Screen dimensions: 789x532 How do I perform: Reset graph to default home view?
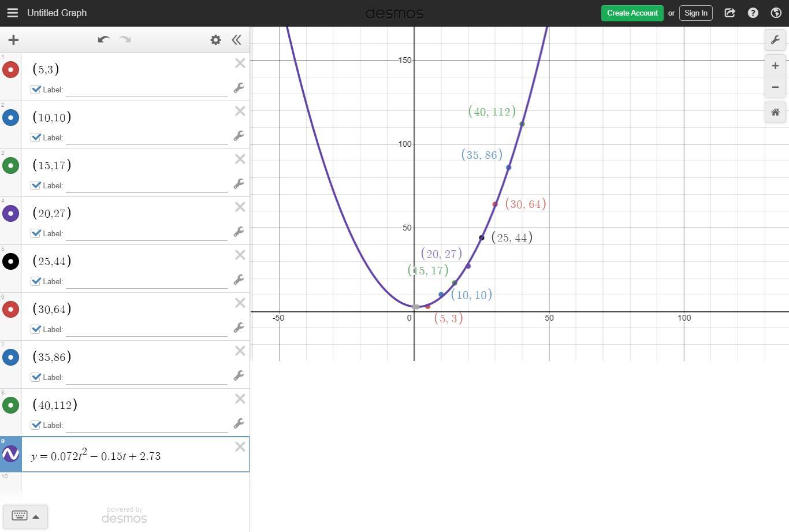pos(775,112)
